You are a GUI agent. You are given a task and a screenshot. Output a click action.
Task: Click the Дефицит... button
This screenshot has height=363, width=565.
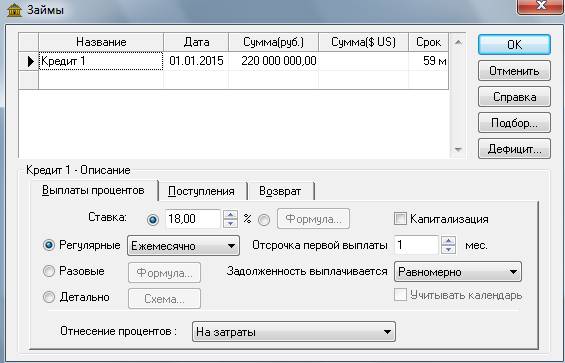(514, 149)
